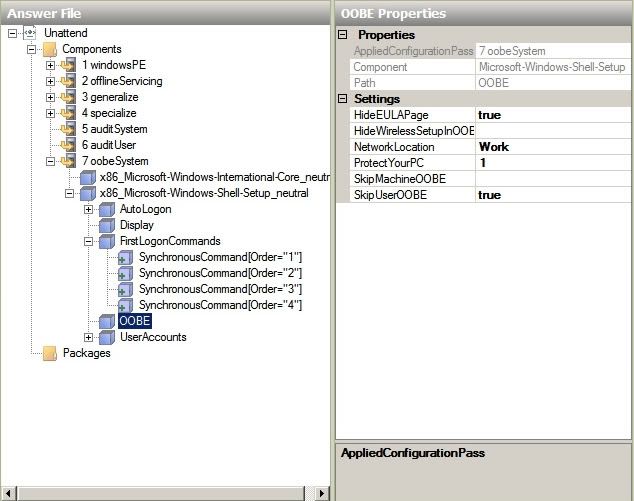Click the SynchronousCommand Order 1 icon

(126, 257)
